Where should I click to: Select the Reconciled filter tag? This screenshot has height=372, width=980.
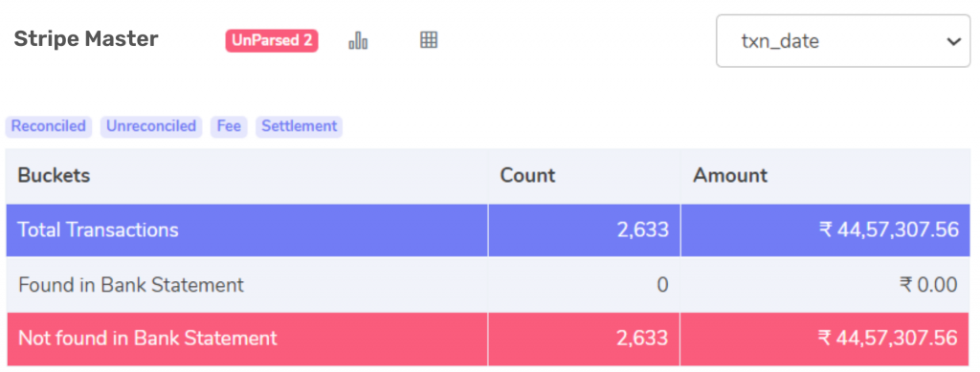[49, 126]
